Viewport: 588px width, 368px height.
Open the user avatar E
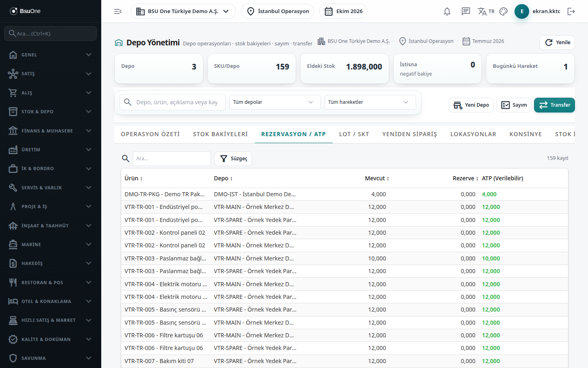[522, 11]
